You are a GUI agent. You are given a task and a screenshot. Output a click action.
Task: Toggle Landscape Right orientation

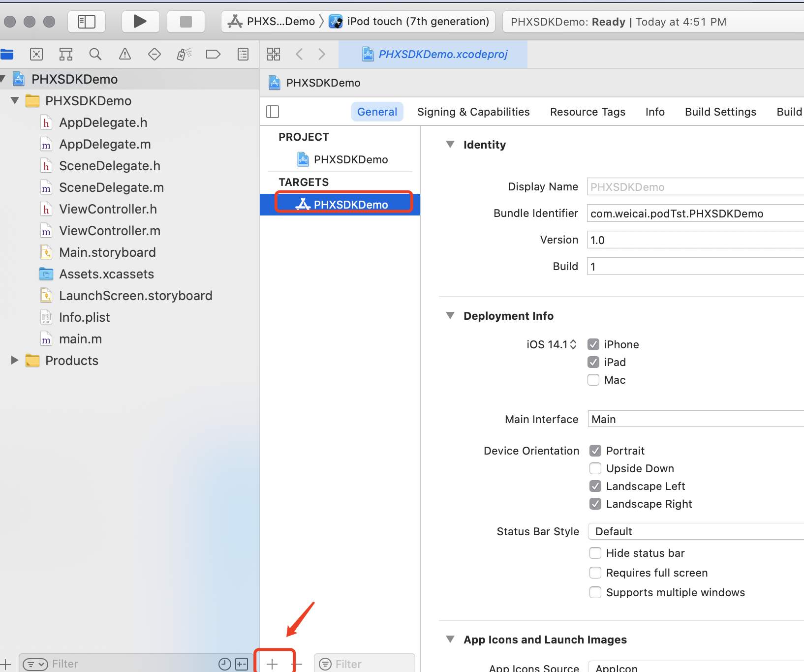(x=595, y=504)
